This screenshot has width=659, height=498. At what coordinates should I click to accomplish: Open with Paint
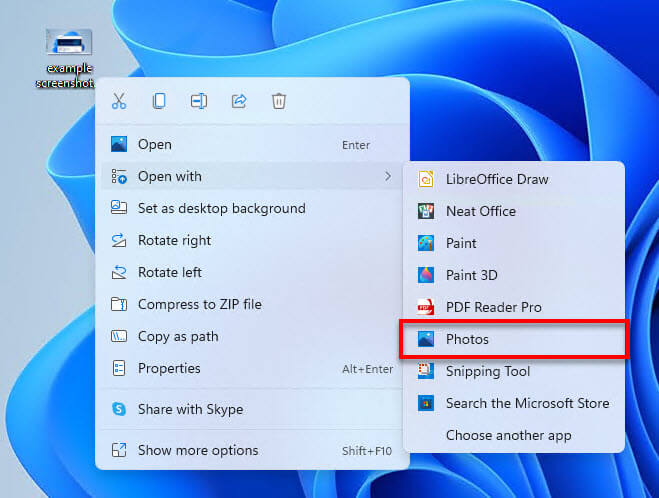pos(514,243)
